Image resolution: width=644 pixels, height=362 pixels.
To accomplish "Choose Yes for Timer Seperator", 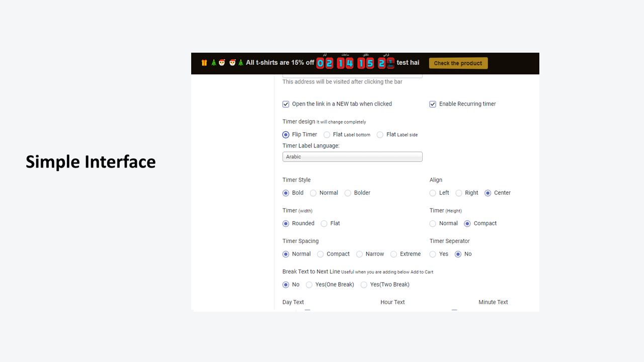I will tap(433, 254).
